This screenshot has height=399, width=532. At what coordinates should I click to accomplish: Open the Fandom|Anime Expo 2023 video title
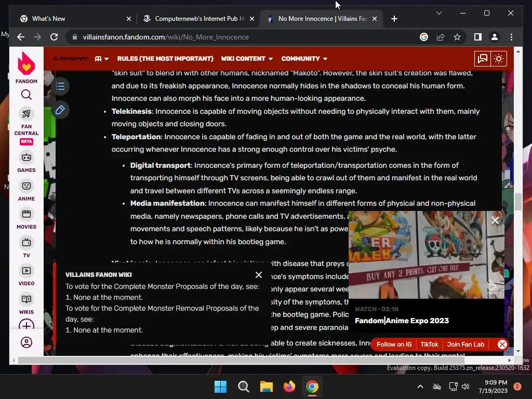pyautogui.click(x=402, y=321)
